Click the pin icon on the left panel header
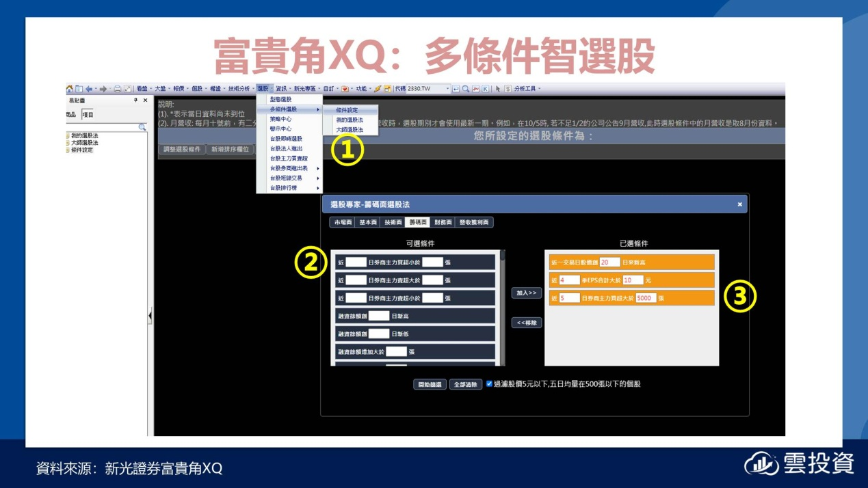The width and height of the screenshot is (868, 488). [135, 100]
